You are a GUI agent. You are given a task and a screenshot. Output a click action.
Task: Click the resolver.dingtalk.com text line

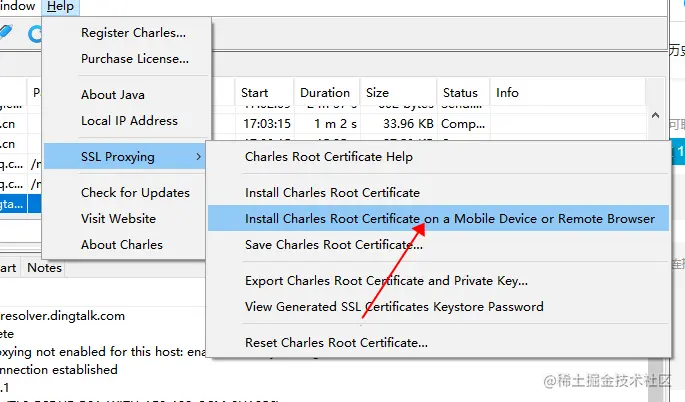(x=62, y=316)
